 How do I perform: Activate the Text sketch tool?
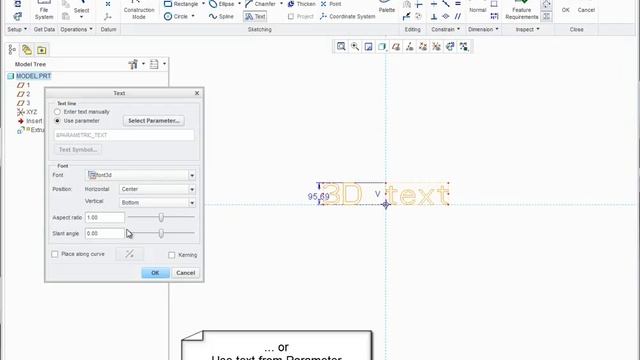point(255,17)
